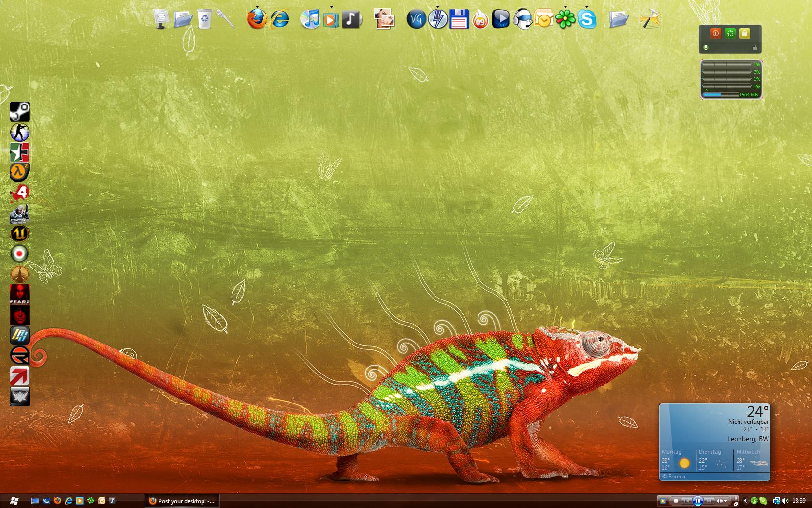Viewport: 812px width, 508px height.
Task: Open the red arrow game icon in sidebar
Action: tap(20, 376)
